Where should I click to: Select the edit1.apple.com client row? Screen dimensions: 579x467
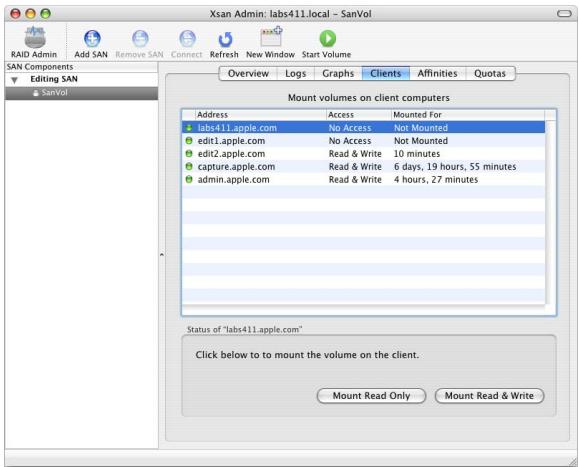click(x=363, y=141)
